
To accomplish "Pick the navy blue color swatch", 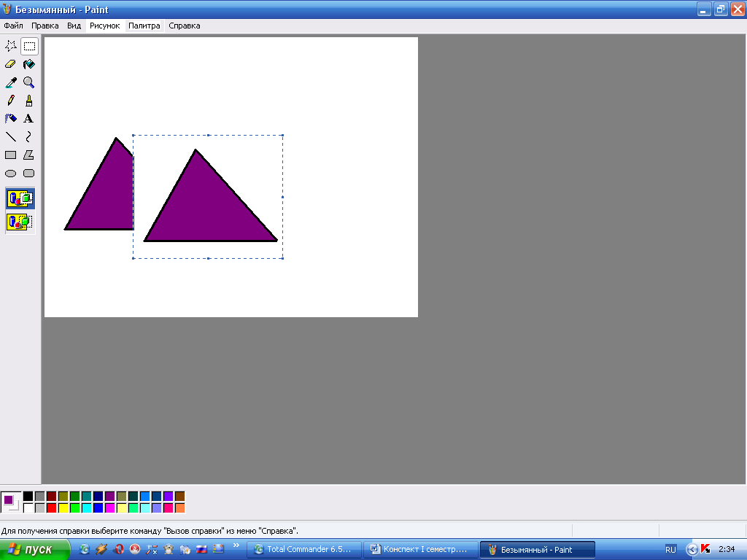I will pyautogui.click(x=98, y=497).
